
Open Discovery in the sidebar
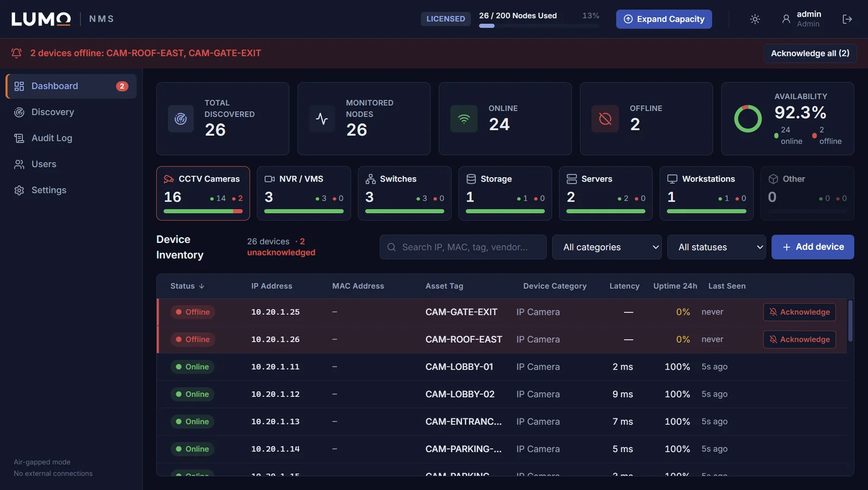tap(71, 112)
